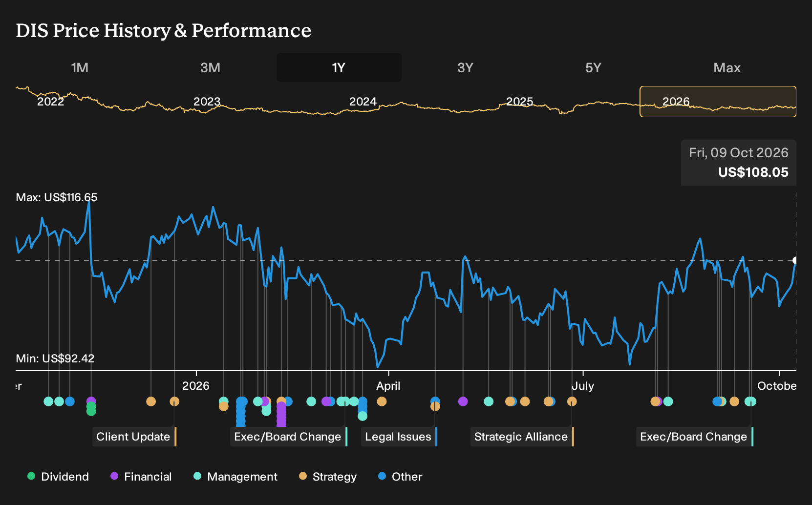This screenshot has width=812, height=505.
Task: Switch to the 3M range tab
Action: coord(210,67)
